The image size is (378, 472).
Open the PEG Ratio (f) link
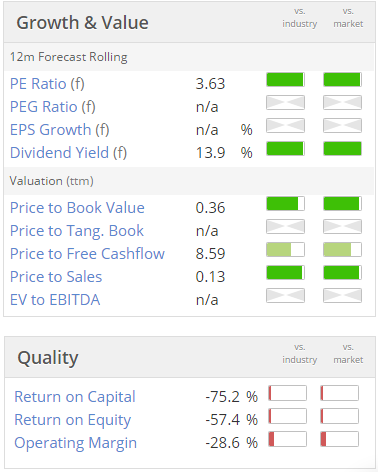click(x=53, y=107)
